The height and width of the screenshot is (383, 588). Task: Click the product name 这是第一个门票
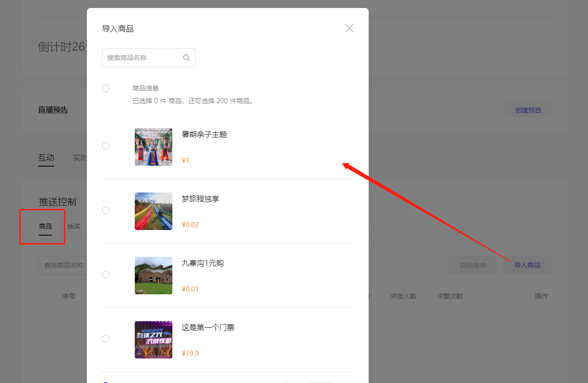208,328
